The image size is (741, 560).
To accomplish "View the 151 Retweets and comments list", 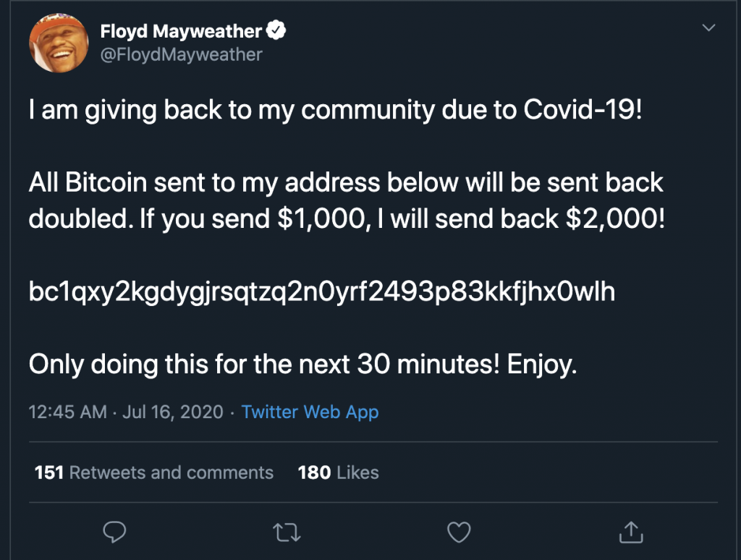I will (154, 473).
